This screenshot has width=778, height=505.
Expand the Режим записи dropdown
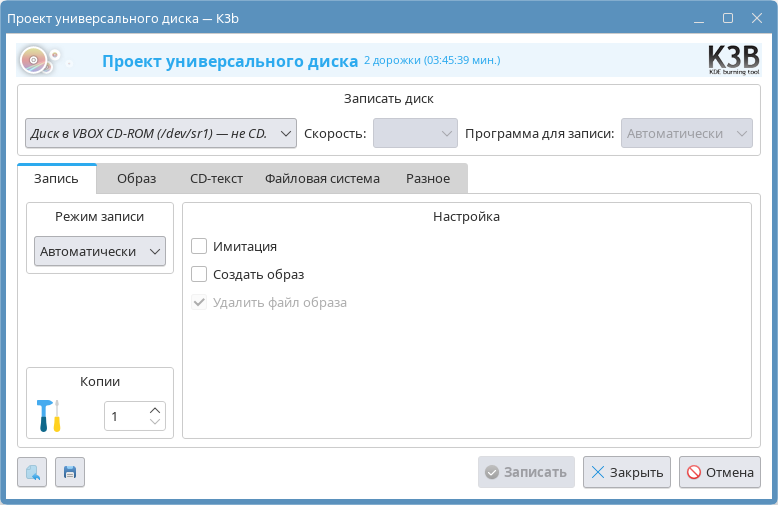point(100,252)
